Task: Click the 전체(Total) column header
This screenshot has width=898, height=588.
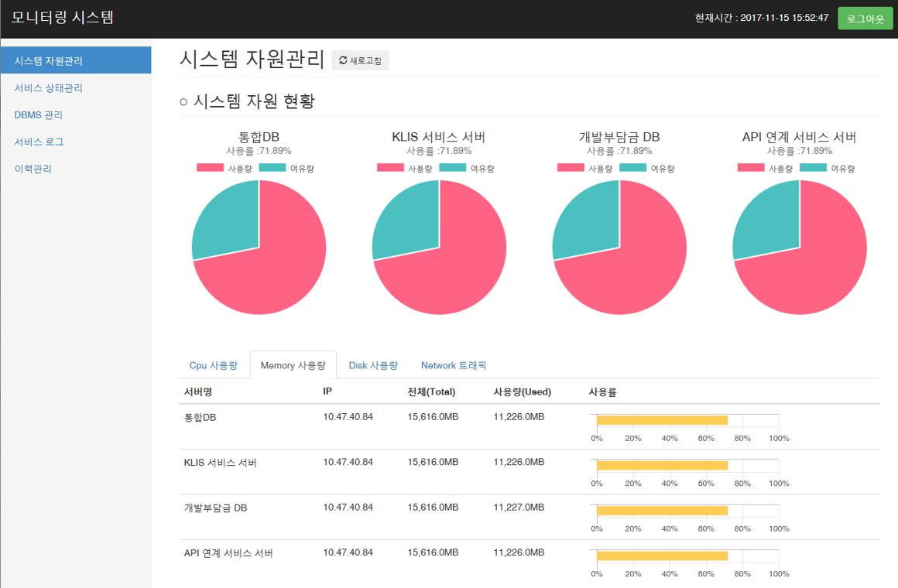Action: (x=431, y=391)
